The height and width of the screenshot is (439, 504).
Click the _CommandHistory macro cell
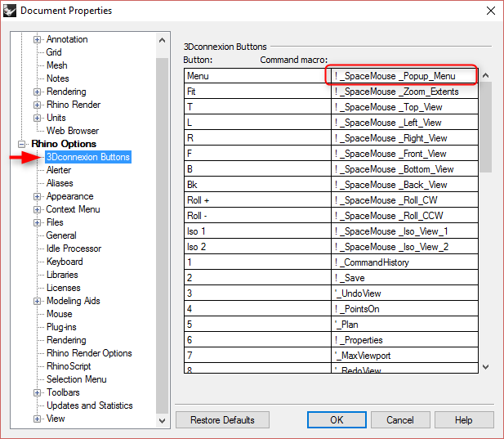(404, 262)
